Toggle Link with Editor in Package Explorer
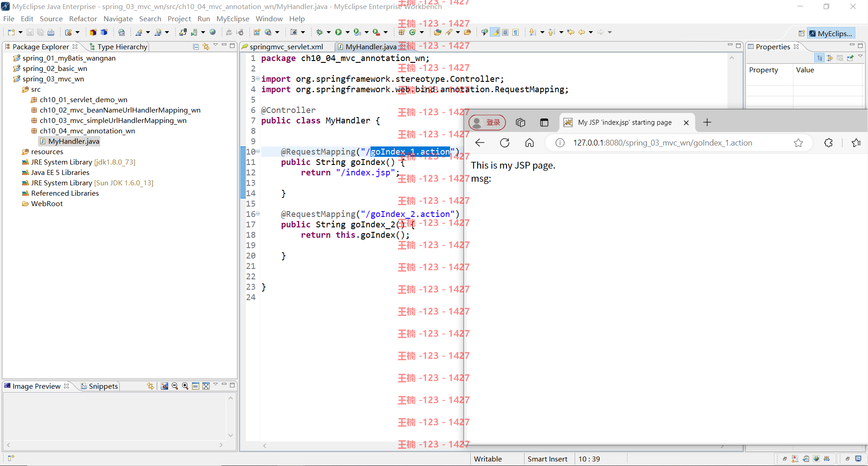The width and height of the screenshot is (868, 466). tap(206, 47)
